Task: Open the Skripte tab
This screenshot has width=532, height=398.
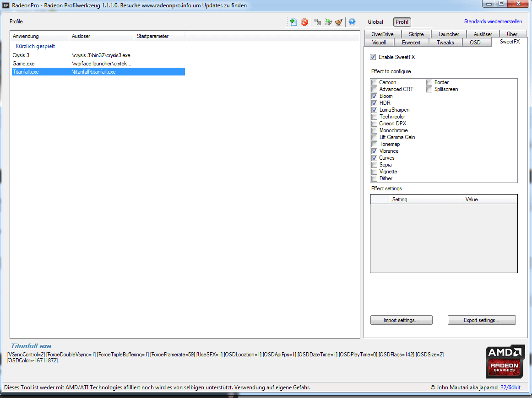Action: 416,34
